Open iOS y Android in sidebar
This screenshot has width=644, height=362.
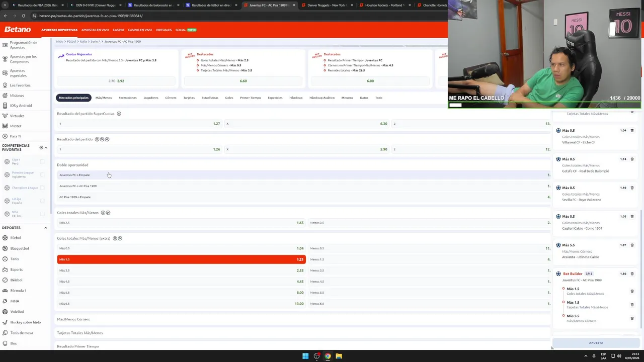click(x=21, y=106)
